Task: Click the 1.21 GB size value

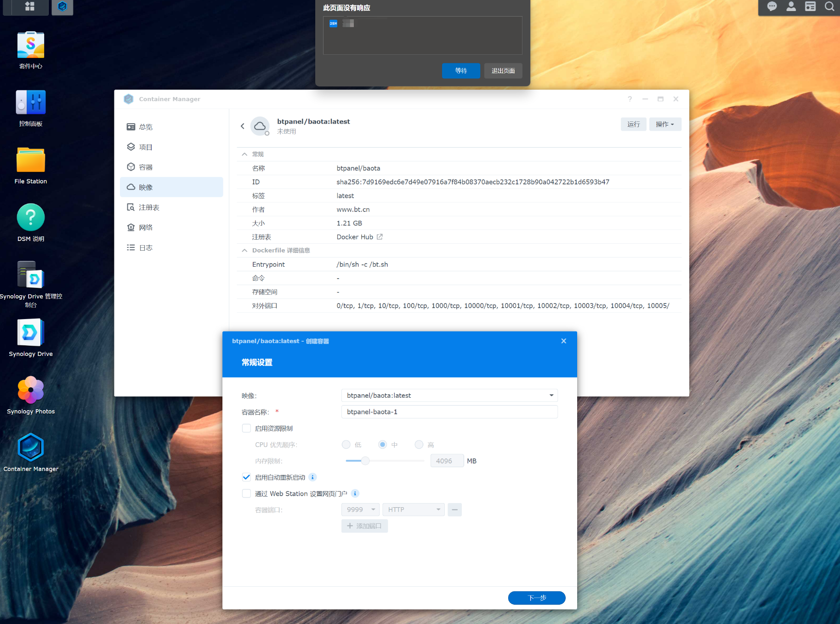Action: coord(349,223)
